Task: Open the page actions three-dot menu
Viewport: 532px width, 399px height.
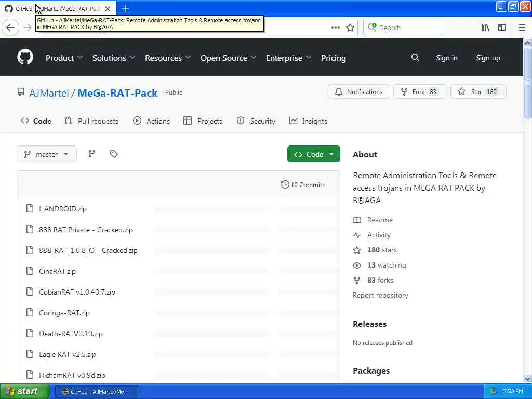Action: click(335, 28)
